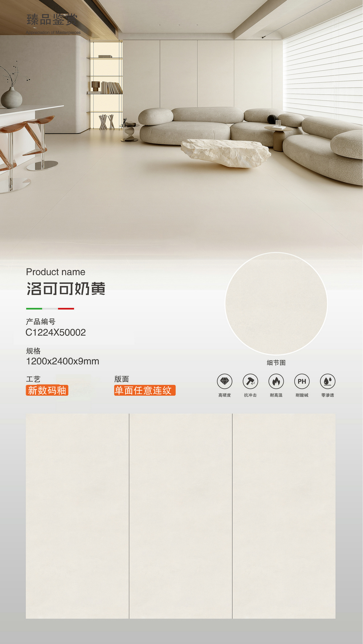Image resolution: width=363 pixels, height=644 pixels.
Task: Select the orange 单面任意连纹 tag
Action: [x=145, y=391]
